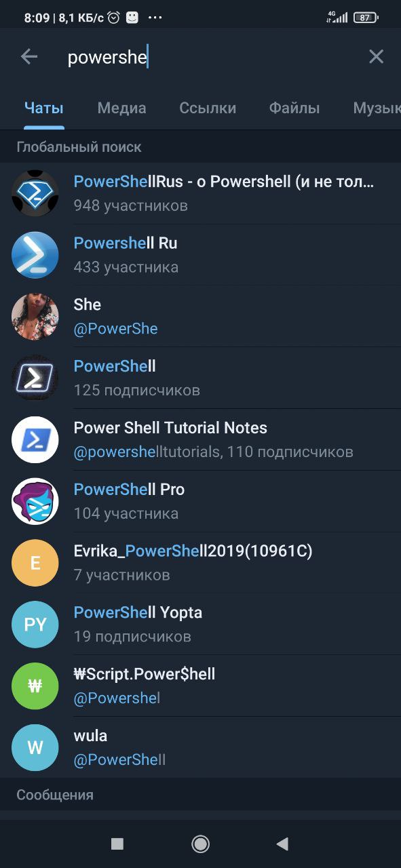Tap the Android recent apps square button
The image size is (401, 868).
click(x=117, y=844)
